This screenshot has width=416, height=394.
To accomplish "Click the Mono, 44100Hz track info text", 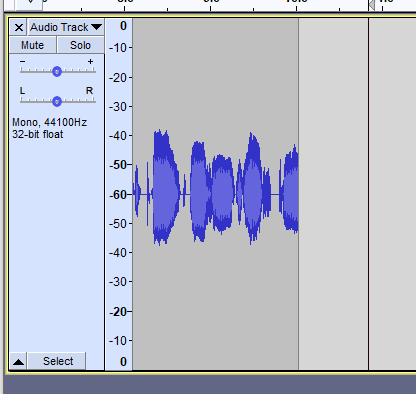I will click(49, 122).
